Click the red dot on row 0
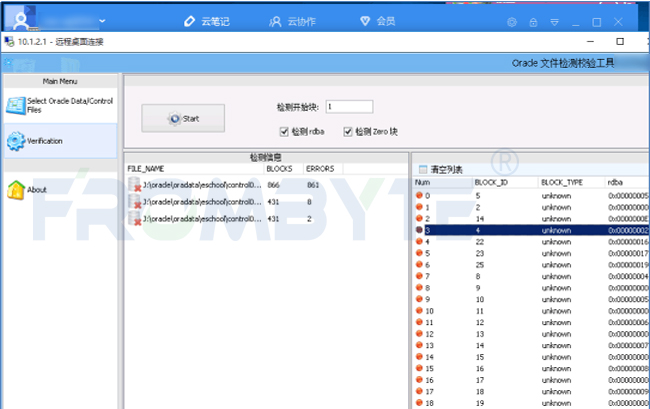Screen dimensions: 650x409 [x=419, y=195]
